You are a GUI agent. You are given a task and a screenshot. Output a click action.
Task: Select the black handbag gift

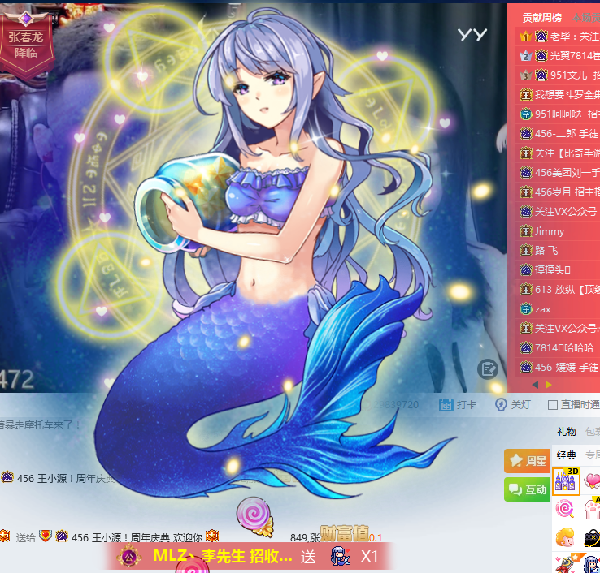[x=593, y=538]
